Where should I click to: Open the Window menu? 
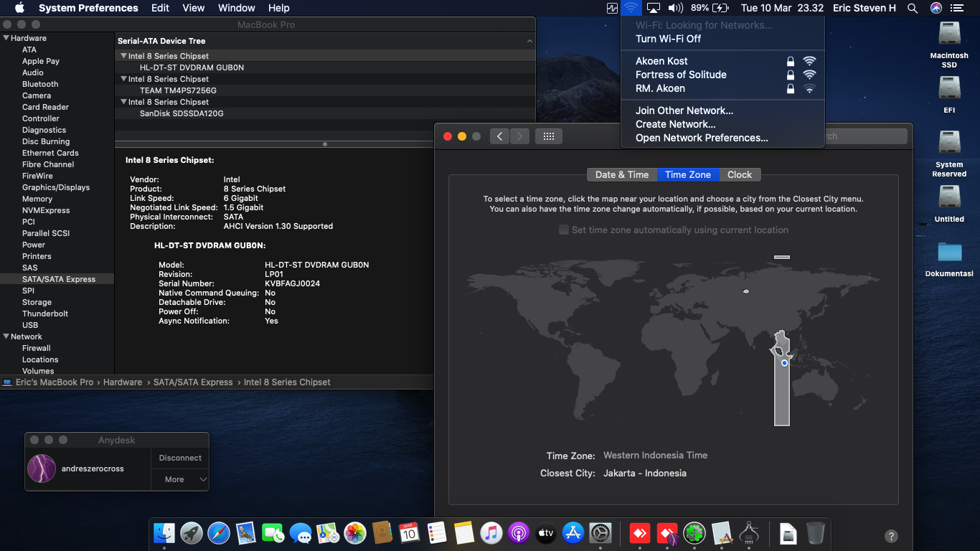point(237,8)
